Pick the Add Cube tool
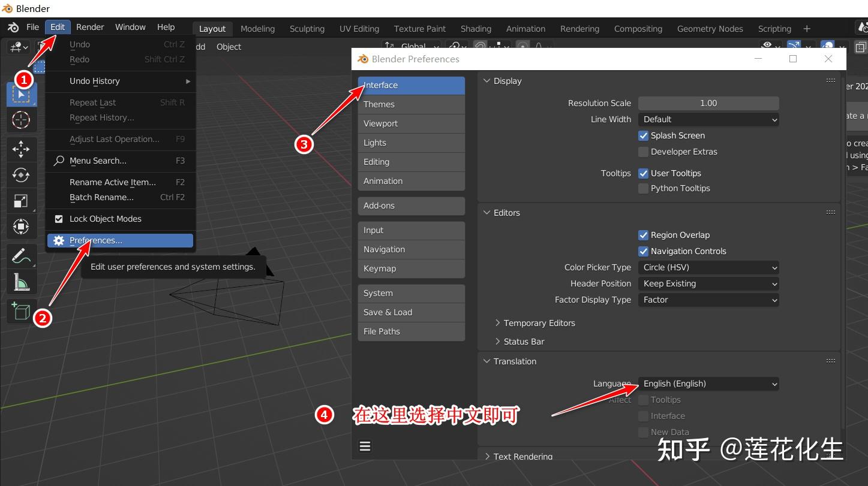Image resolution: width=868 pixels, height=486 pixels. (x=22, y=311)
